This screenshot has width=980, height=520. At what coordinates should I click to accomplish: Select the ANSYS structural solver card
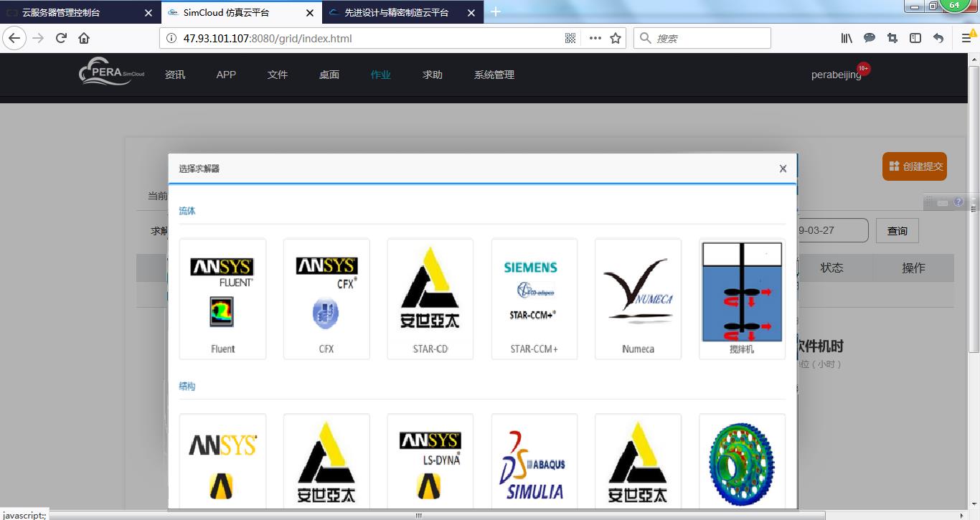point(222,460)
